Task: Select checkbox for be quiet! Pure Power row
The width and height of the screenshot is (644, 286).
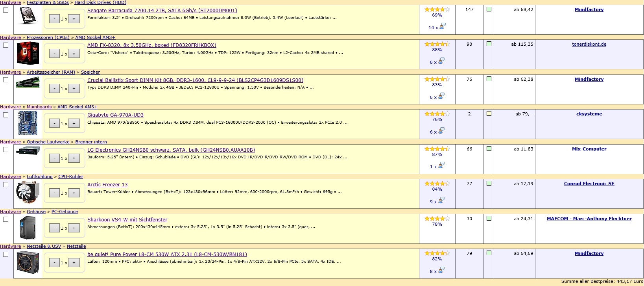Action: [6, 254]
